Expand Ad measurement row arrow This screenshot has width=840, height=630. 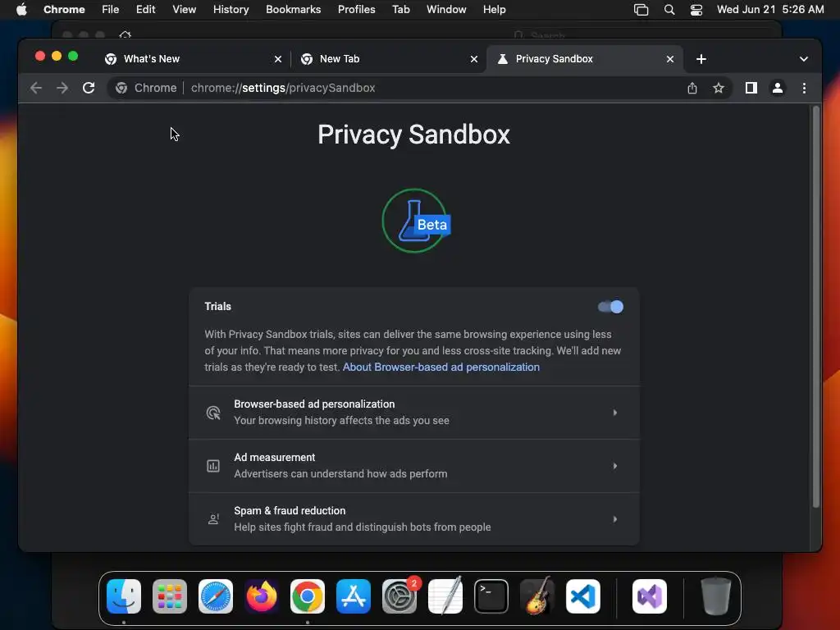pyautogui.click(x=615, y=466)
